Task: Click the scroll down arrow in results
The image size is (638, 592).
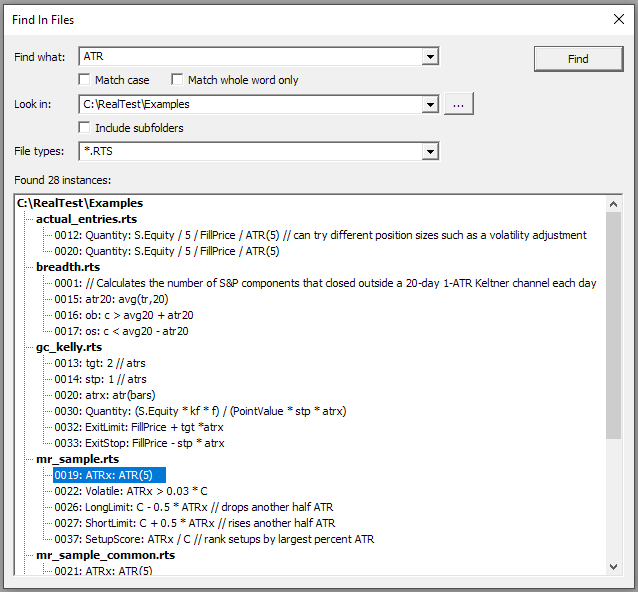Action: click(613, 566)
